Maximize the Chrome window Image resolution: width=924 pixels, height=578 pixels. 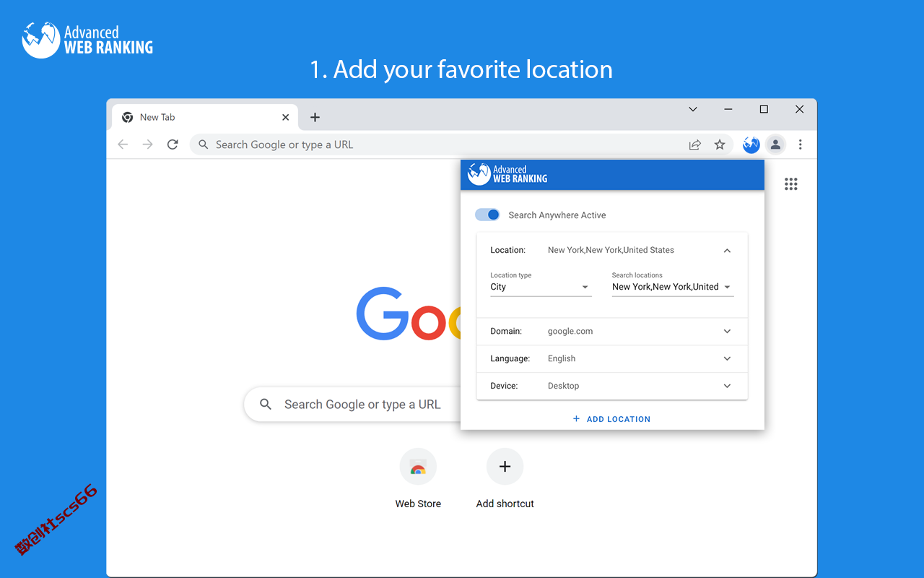pyautogui.click(x=764, y=109)
